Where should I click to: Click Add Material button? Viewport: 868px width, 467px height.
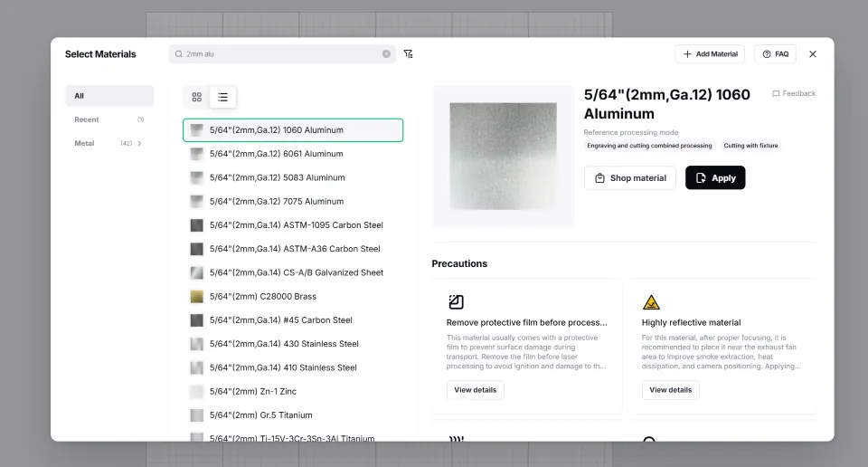tap(711, 53)
